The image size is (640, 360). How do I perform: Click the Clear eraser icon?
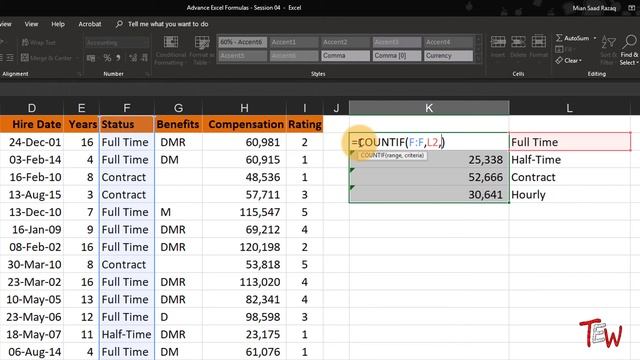pos(559,60)
